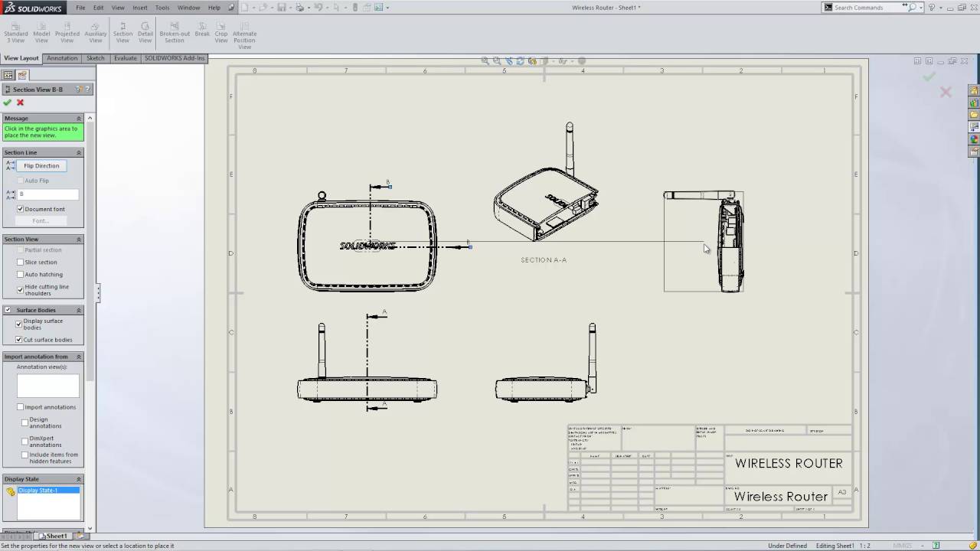Collapse the Import annotation from group
This screenshot has height=551, width=980.
(78, 357)
